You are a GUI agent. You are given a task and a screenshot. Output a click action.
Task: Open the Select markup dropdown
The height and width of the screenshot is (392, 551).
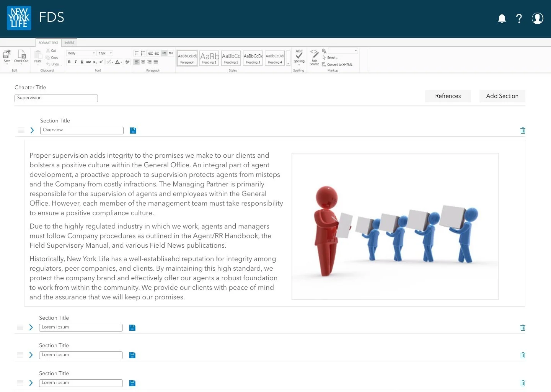coord(330,58)
